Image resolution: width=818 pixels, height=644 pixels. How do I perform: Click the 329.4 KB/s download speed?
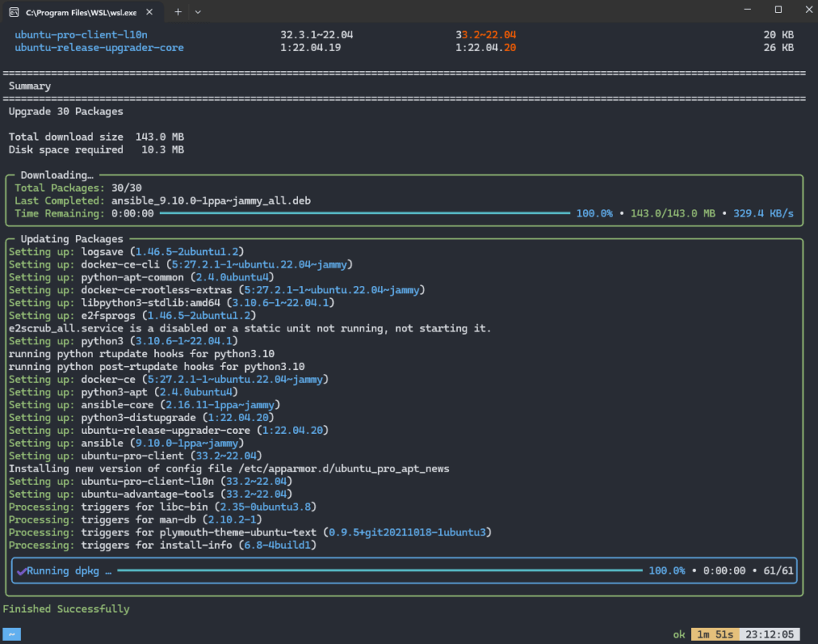(763, 213)
